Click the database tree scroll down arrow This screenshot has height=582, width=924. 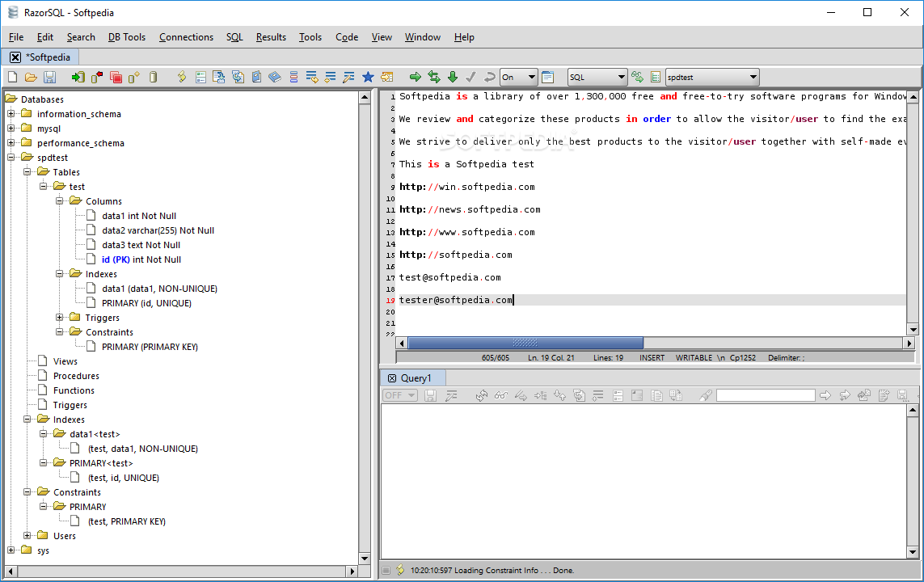click(x=364, y=559)
